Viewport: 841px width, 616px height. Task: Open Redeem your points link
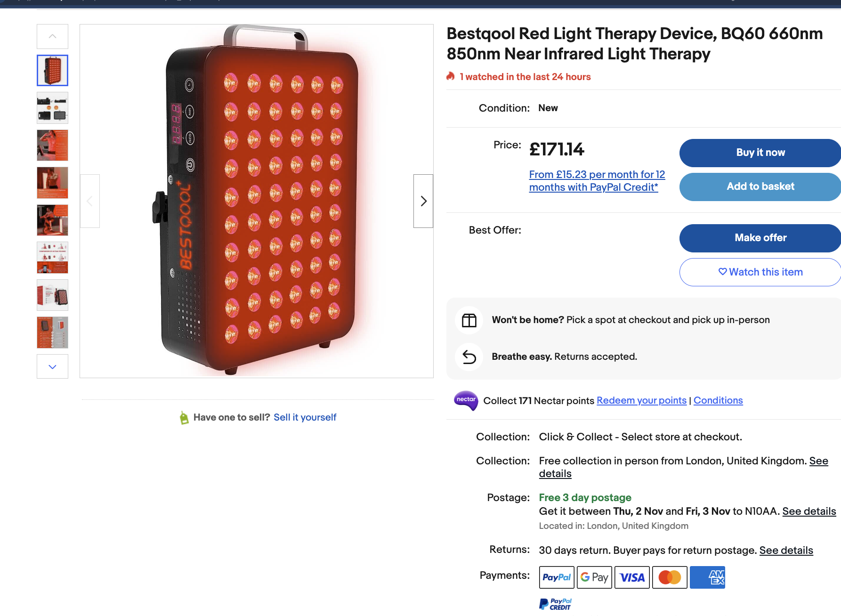[x=641, y=400]
